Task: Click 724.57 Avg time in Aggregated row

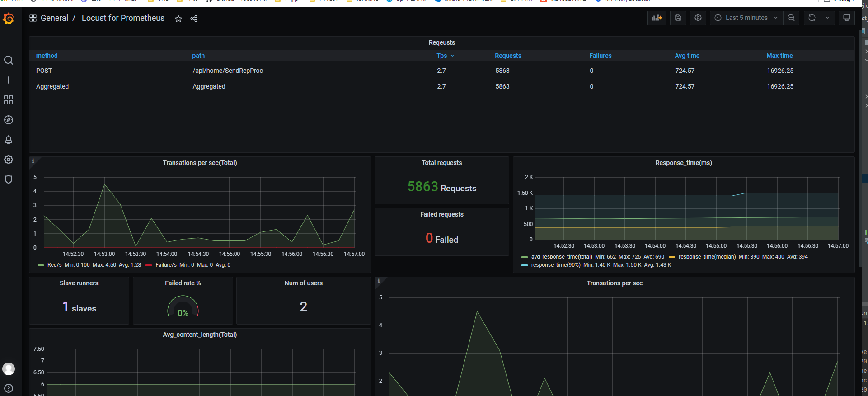Action: (685, 86)
